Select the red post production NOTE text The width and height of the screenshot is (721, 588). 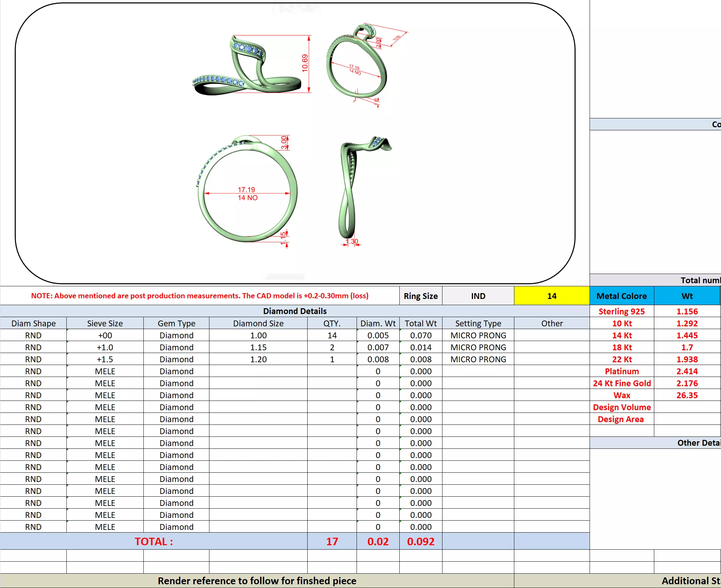point(199,296)
